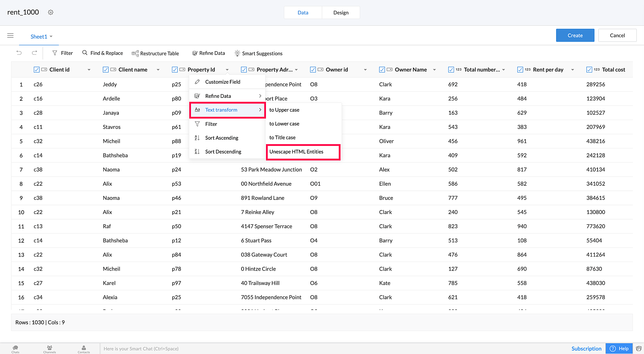Viewport: 644px width, 354px height.
Task: Switch to the Design tab
Action: [x=341, y=13]
